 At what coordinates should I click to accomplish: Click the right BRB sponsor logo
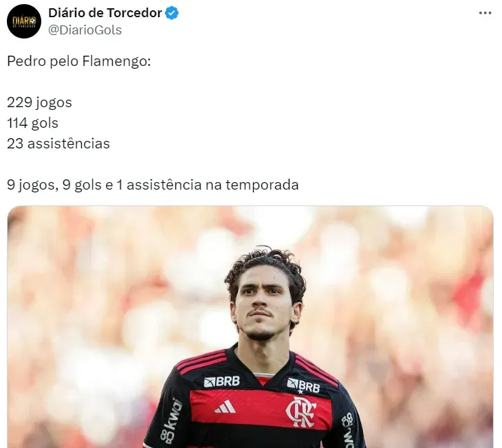point(303,385)
